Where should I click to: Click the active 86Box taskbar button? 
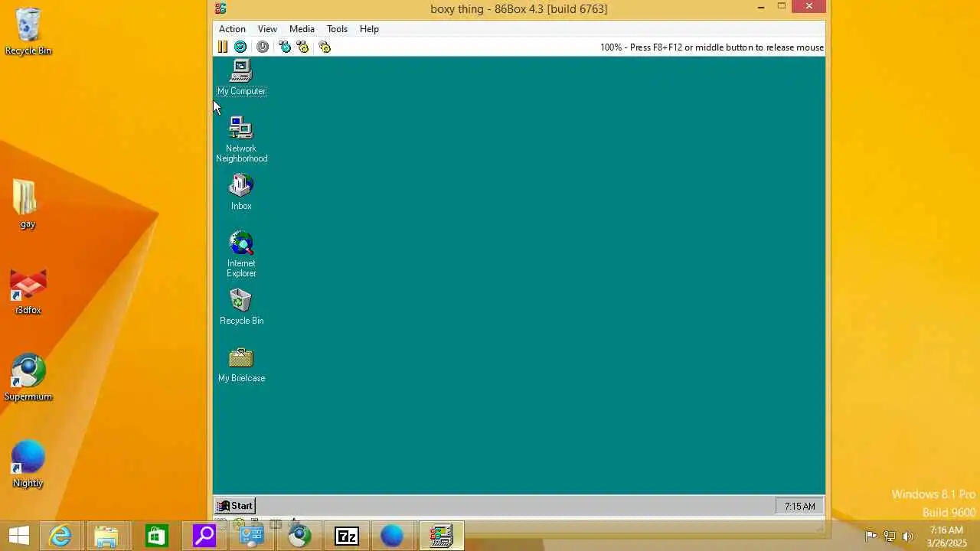[x=441, y=536]
